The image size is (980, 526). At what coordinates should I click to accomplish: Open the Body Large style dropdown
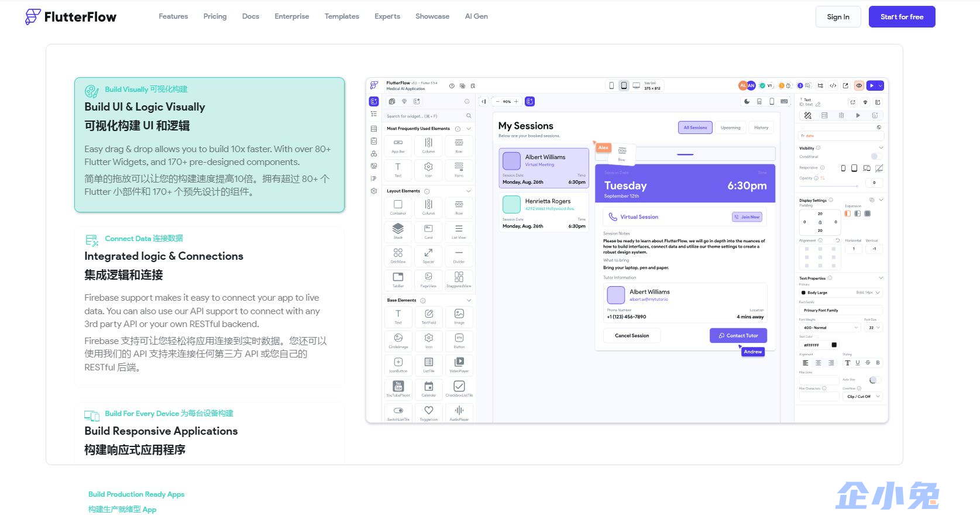click(841, 293)
